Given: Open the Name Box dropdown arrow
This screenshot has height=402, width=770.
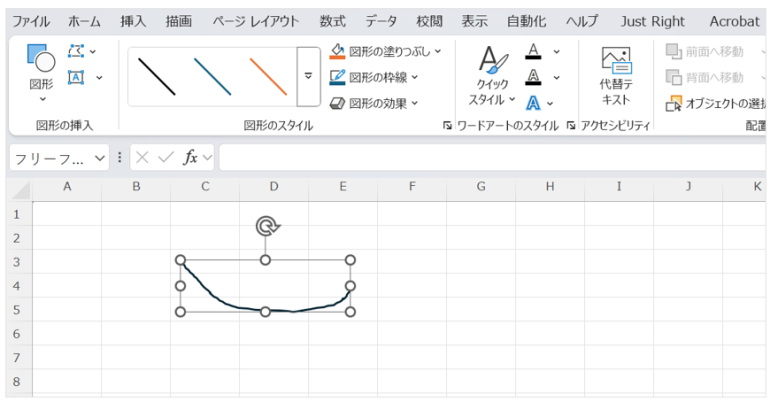Looking at the screenshot, I should [100, 158].
